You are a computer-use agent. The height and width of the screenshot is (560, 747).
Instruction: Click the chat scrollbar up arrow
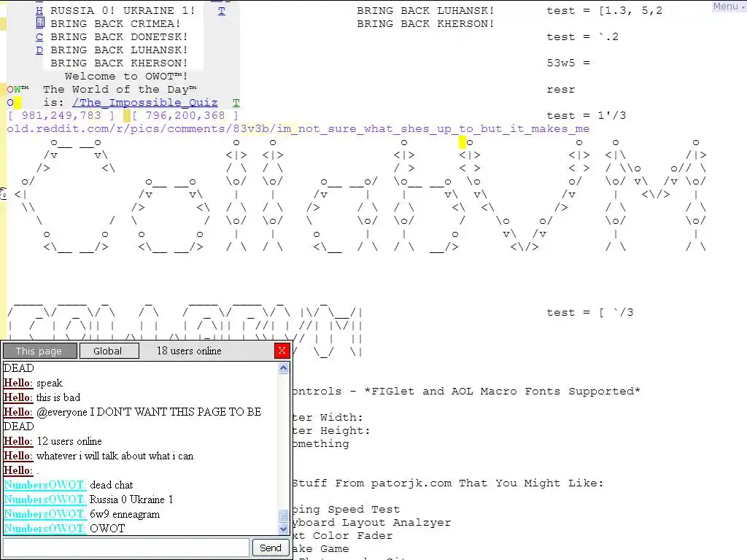coord(284,368)
